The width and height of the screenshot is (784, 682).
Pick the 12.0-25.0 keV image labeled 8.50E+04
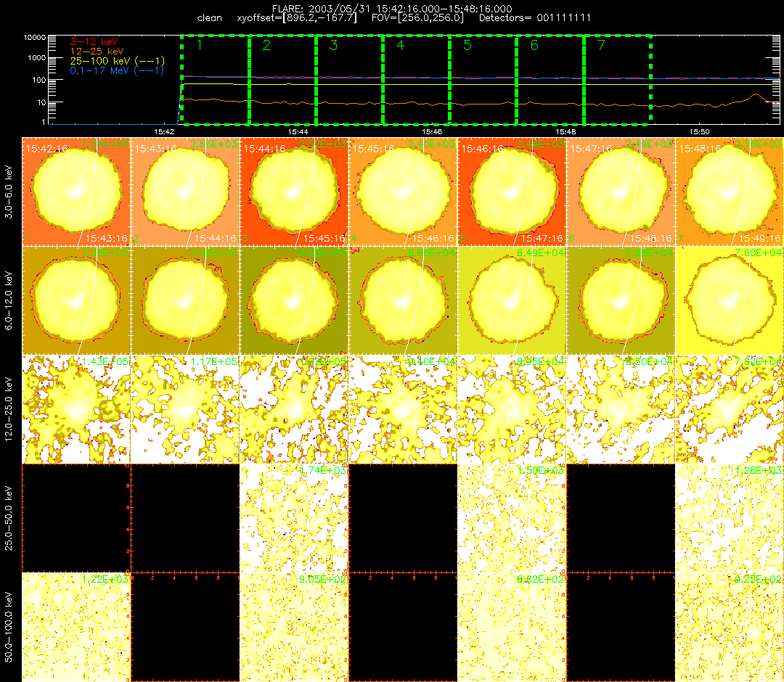coord(621,410)
